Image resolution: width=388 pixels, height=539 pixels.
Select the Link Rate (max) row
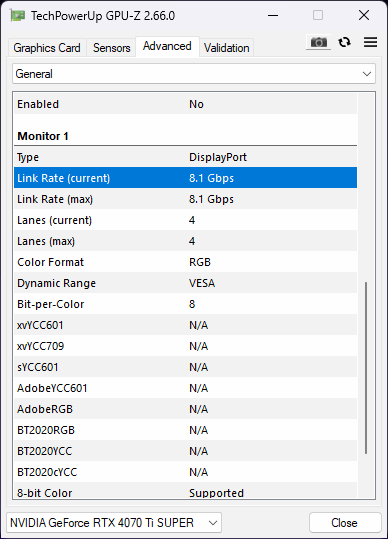tap(186, 199)
